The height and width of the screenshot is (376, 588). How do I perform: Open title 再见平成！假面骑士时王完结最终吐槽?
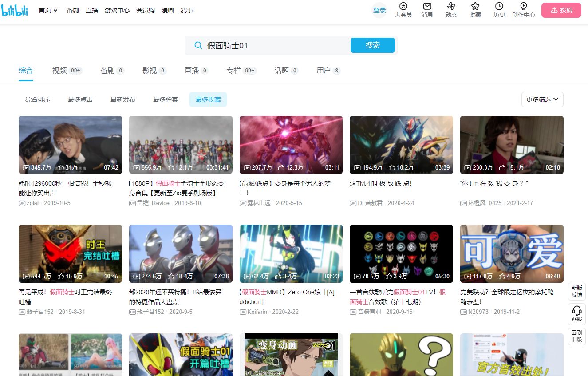tap(66, 297)
